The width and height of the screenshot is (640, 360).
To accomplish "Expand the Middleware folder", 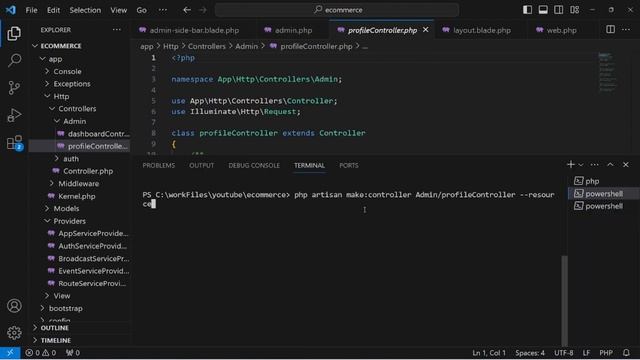I will 80,184.
